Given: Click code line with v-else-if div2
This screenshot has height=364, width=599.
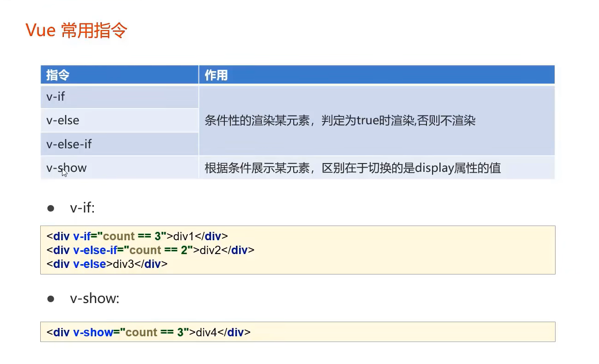Looking at the screenshot, I should coord(150,250).
